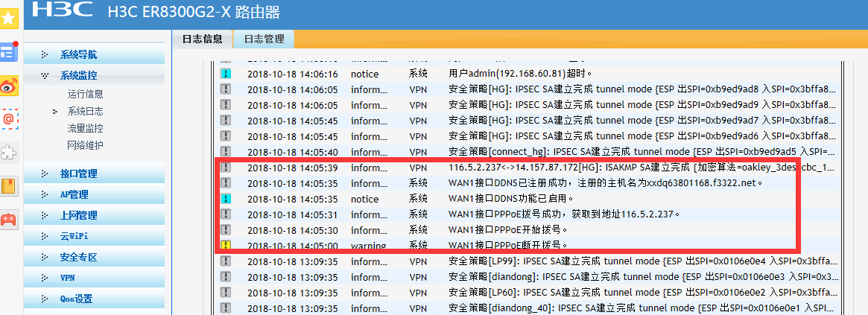This screenshot has height=315, width=868.
Task: Open the orange bookmark book icon
Action: point(8,186)
